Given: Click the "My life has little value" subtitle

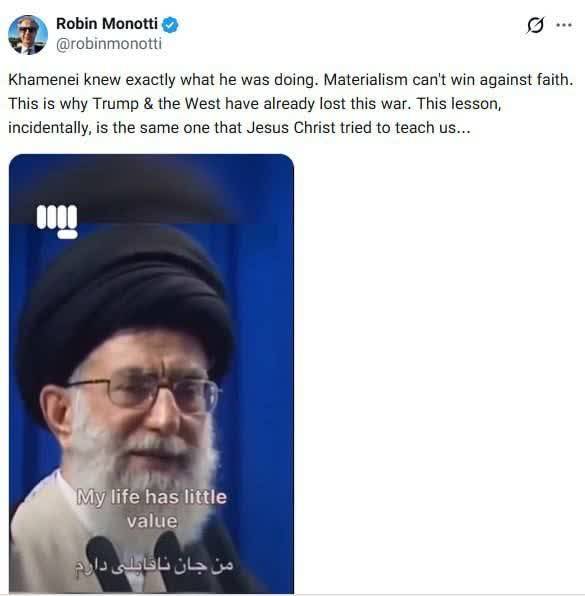Looking at the screenshot, I should tap(152, 509).
